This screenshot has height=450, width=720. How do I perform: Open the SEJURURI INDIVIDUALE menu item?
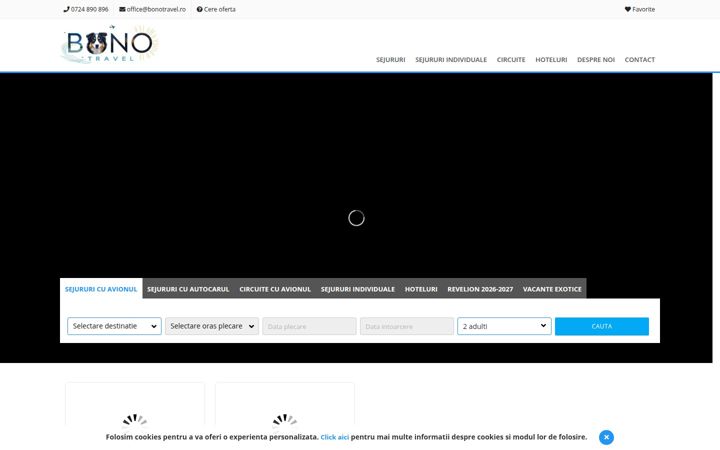(x=451, y=60)
